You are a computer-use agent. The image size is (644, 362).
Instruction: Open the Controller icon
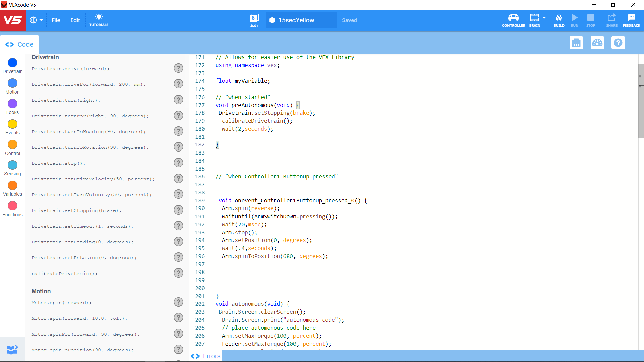514,20
